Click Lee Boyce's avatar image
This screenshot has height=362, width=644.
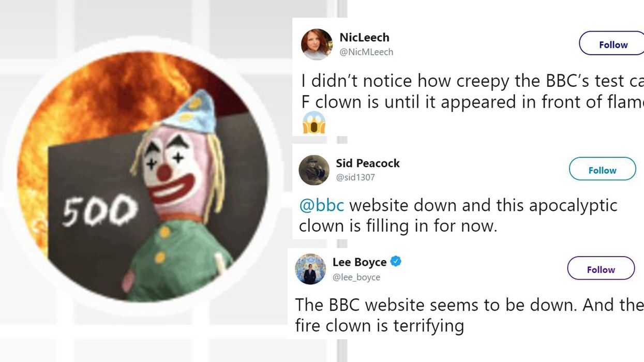[310, 269]
